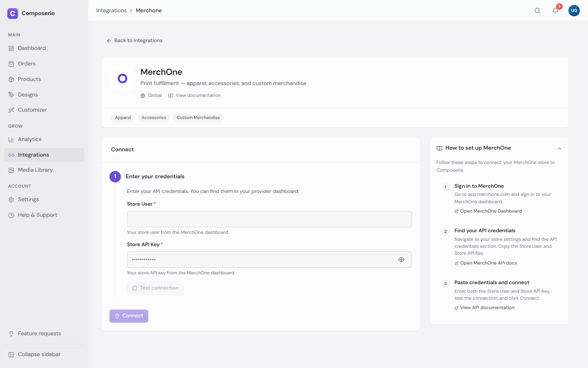This screenshot has width=588, height=368.
Task: Click the Orders bag icon in sidebar
Action: (x=11, y=64)
